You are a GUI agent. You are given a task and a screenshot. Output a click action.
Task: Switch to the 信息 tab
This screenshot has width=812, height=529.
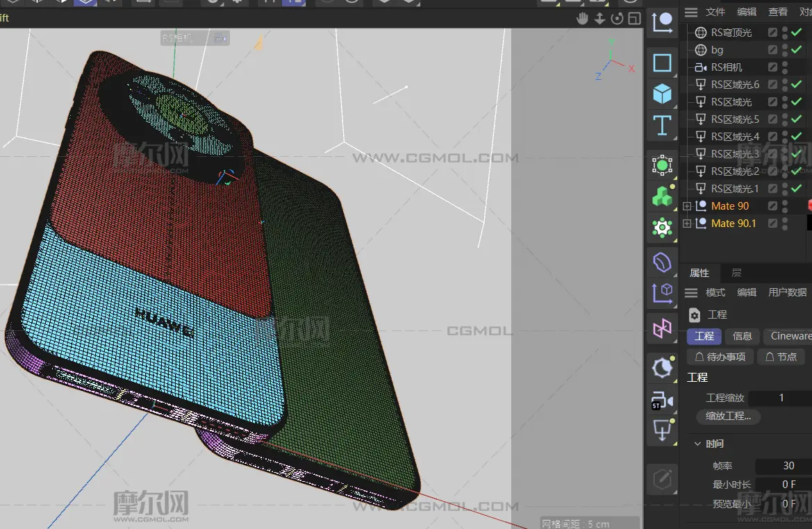[x=742, y=336]
